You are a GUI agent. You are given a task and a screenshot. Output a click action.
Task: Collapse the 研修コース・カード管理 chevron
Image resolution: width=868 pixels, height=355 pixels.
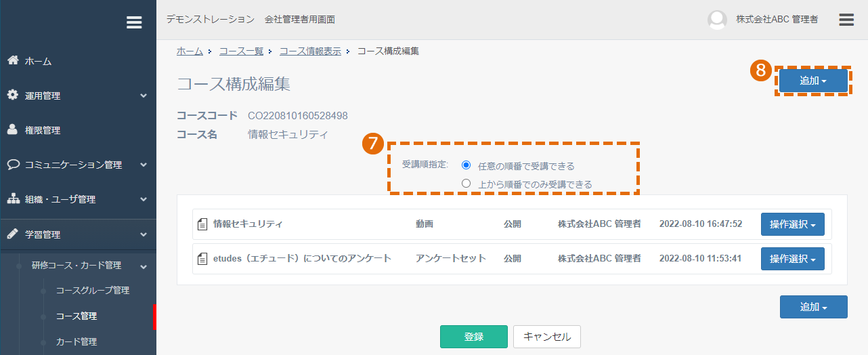pos(144,266)
